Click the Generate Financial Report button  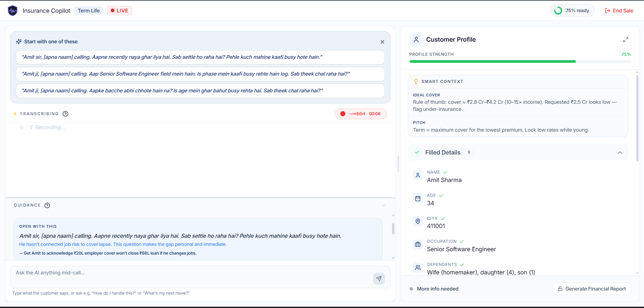coord(592,289)
